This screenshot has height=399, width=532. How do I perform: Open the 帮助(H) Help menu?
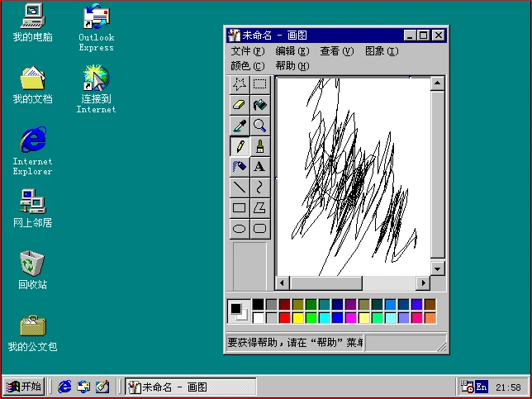[x=292, y=66]
